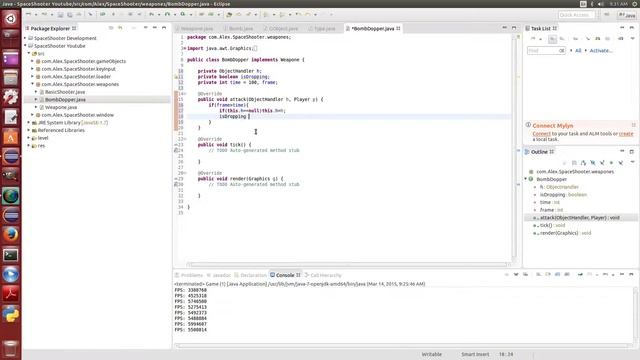The height and width of the screenshot is (360, 640).
Task: Select attack(ObjectHandler, Player) in Outline
Action: pos(580,218)
